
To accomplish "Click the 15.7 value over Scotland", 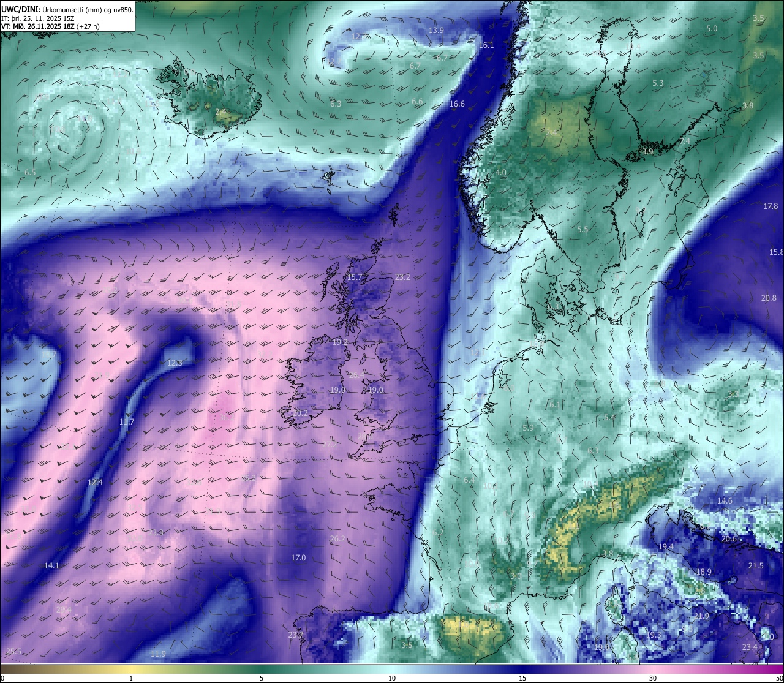I will 355,277.
